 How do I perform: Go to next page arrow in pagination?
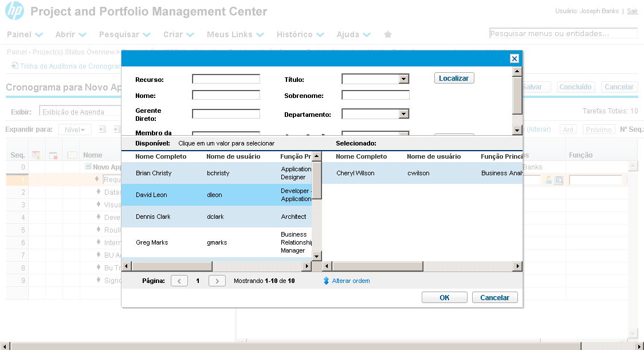tap(217, 281)
